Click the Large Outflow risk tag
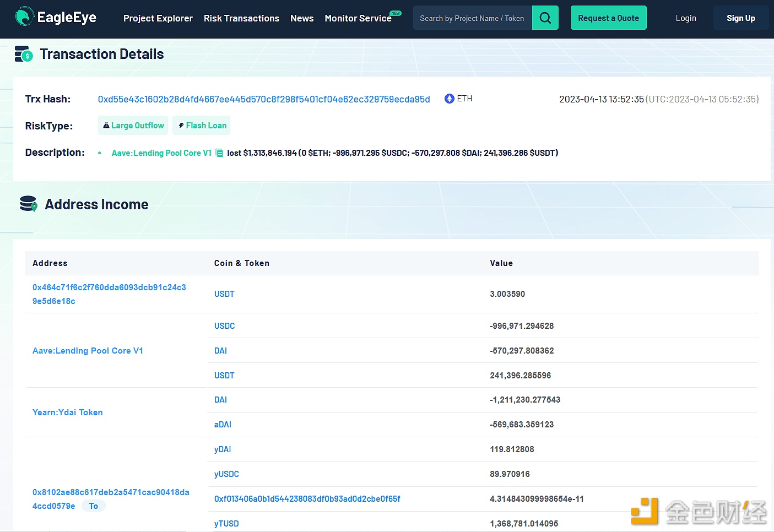This screenshot has width=774, height=532. [133, 126]
